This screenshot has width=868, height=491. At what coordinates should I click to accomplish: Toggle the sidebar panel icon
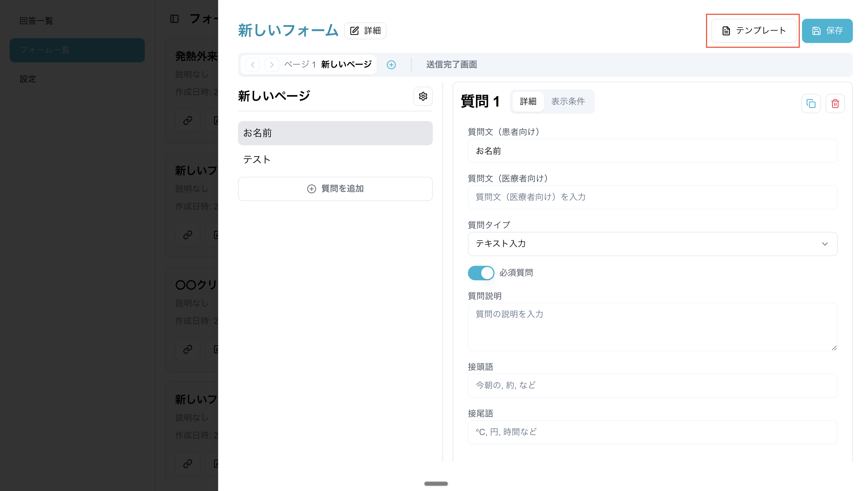[x=174, y=19]
